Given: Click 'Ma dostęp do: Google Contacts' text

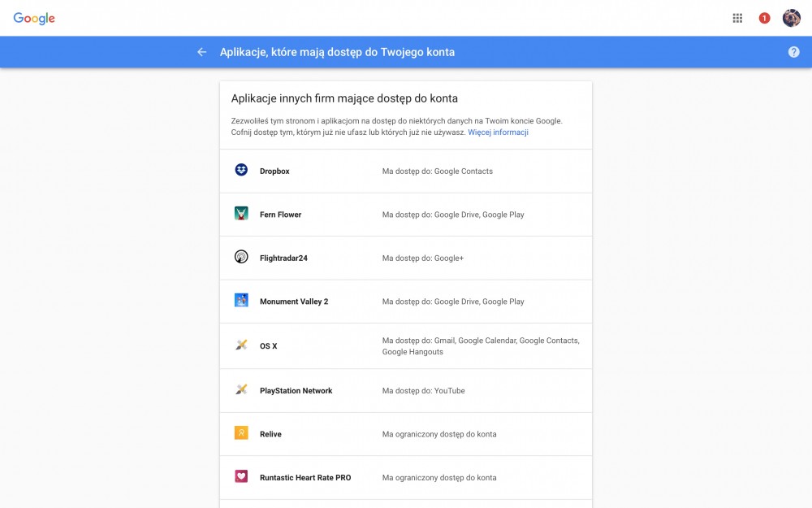Looking at the screenshot, I should [437, 171].
